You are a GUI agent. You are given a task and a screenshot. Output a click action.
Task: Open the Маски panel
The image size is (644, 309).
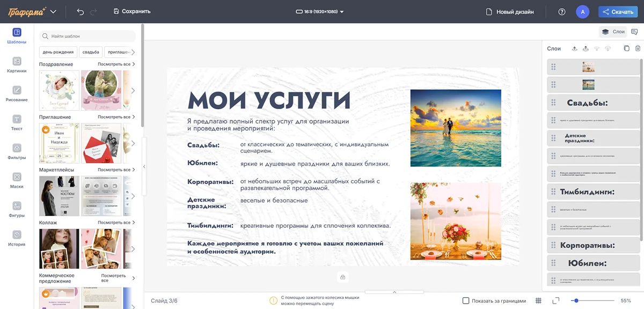17,181
